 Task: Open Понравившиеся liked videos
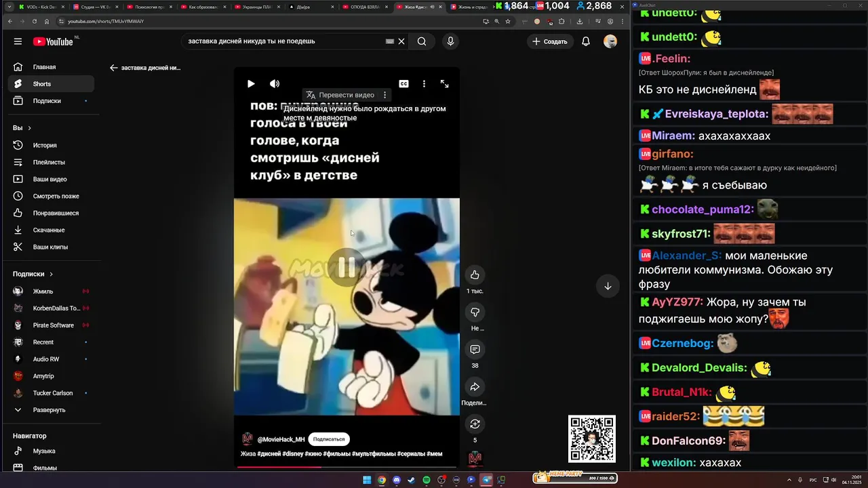(51, 213)
